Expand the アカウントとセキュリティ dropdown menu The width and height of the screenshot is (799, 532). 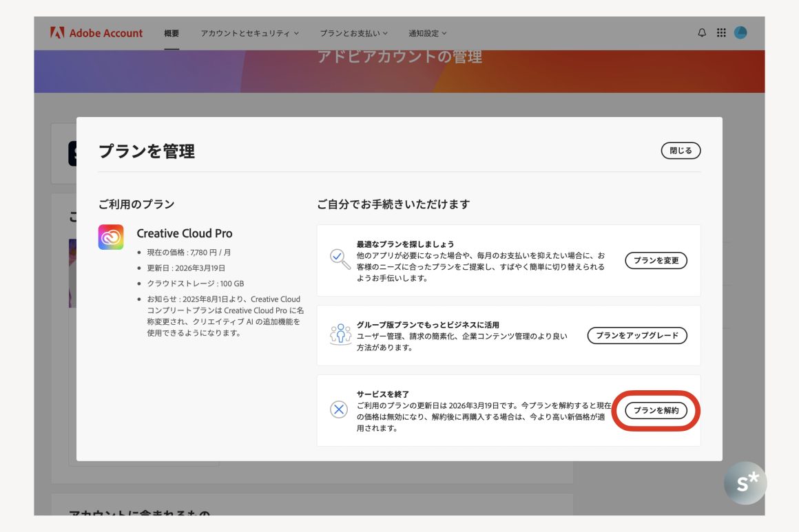(249, 33)
